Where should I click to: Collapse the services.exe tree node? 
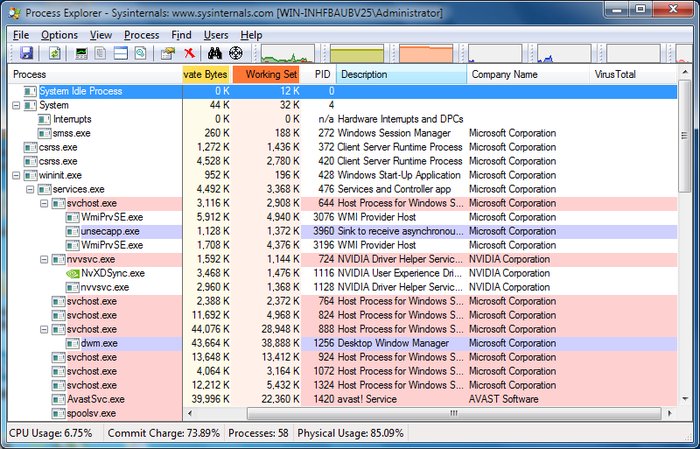(x=30, y=189)
